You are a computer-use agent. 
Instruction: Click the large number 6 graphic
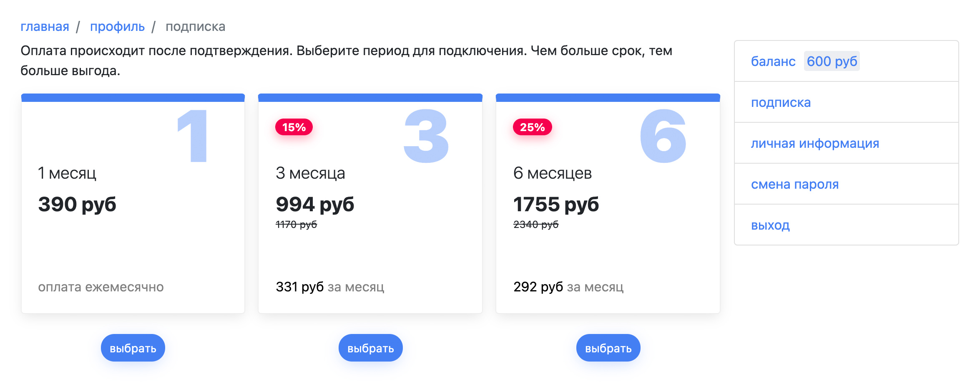[x=663, y=136]
